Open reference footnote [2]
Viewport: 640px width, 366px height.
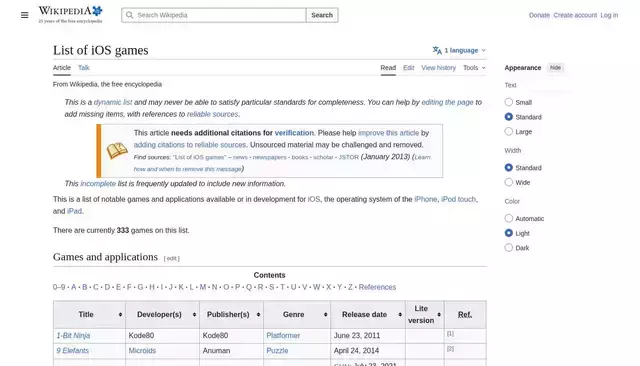point(450,349)
